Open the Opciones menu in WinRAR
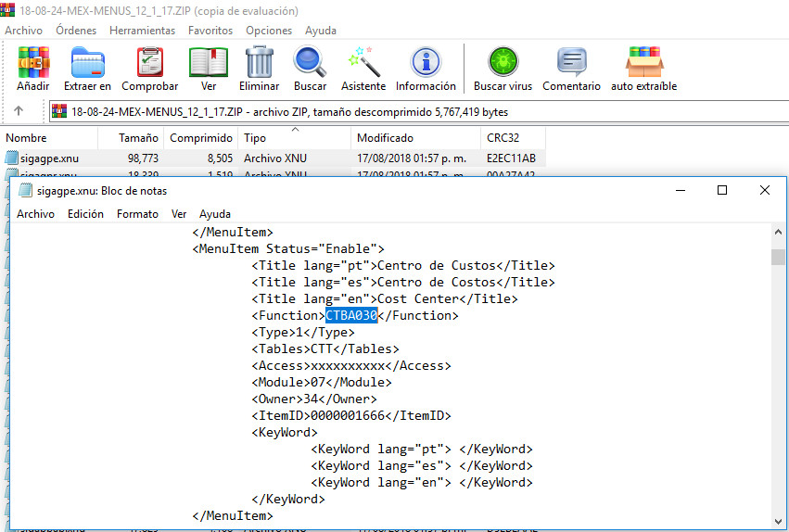Screen dimensions: 789x532 tap(269, 31)
